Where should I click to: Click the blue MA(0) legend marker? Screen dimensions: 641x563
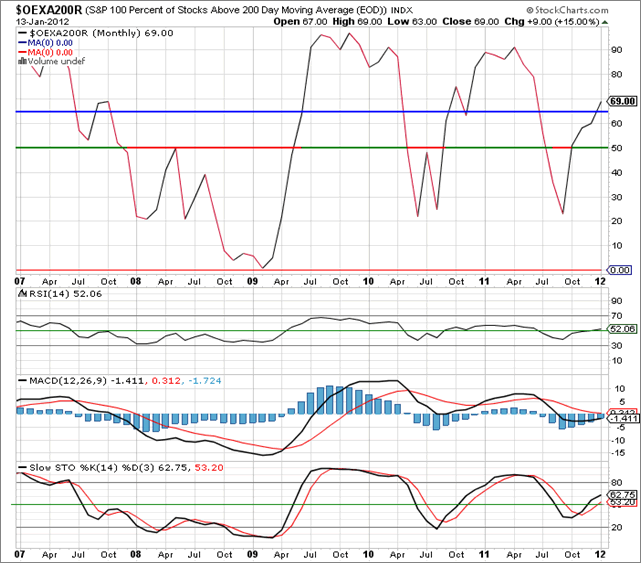tap(23, 42)
